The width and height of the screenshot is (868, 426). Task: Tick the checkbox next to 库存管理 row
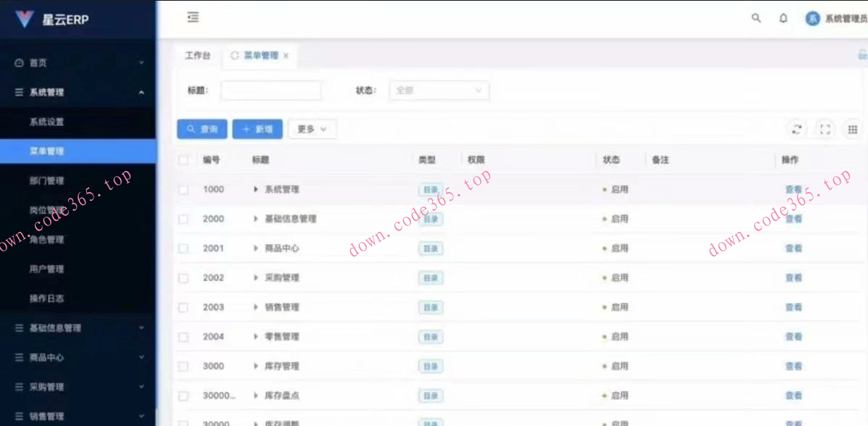pyautogui.click(x=184, y=366)
